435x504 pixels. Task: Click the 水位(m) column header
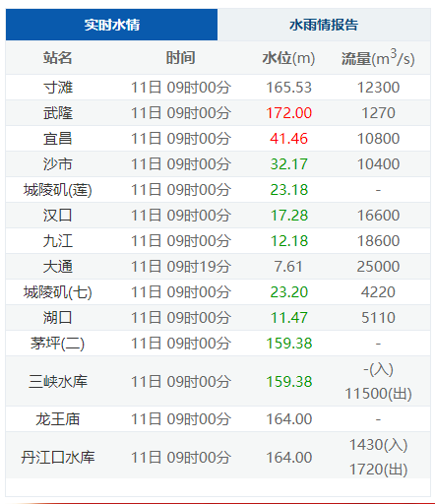pyautogui.click(x=288, y=58)
